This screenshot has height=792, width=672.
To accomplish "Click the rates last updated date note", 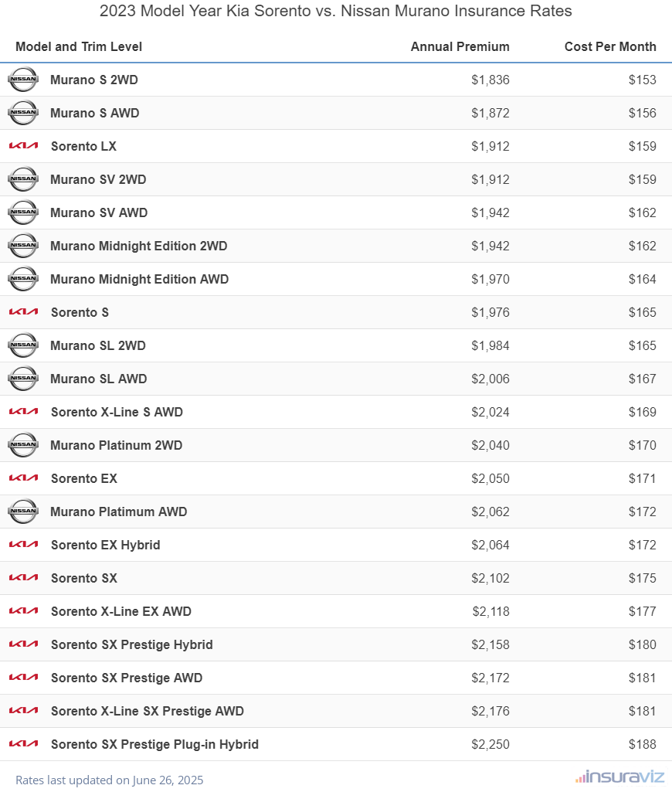I will pyautogui.click(x=109, y=780).
